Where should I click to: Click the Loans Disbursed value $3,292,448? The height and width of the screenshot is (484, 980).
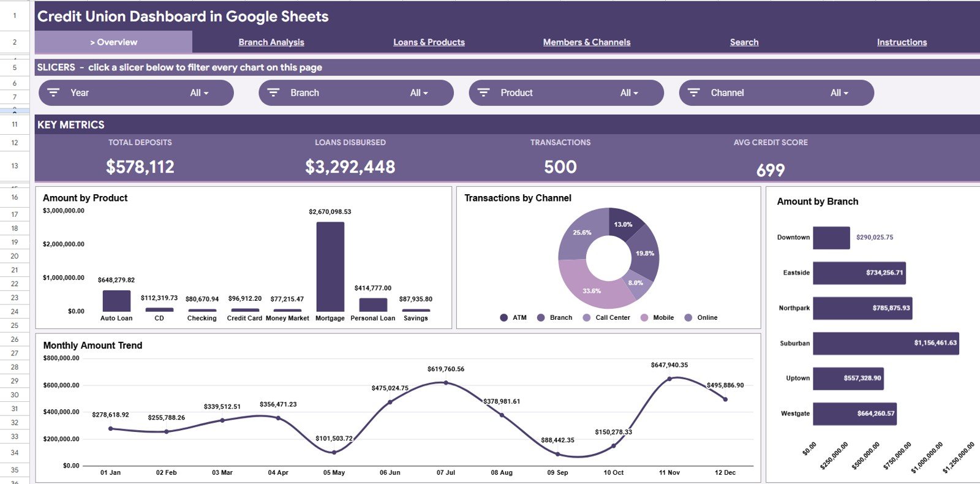coord(350,167)
